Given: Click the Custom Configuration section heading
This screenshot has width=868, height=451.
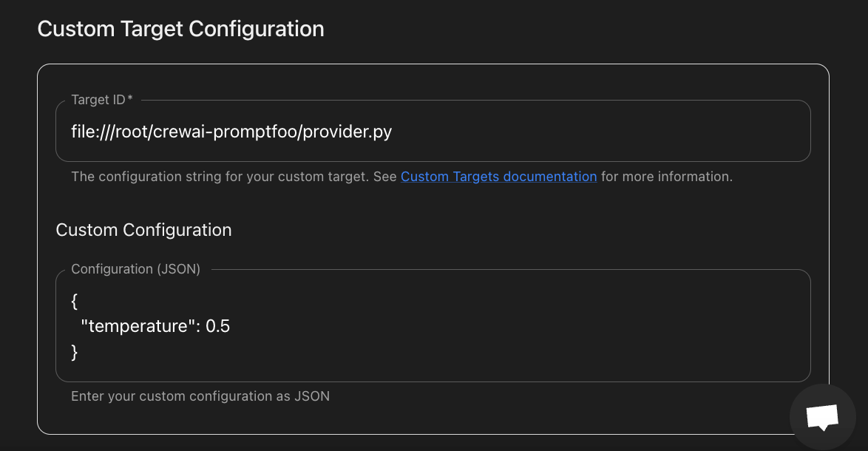Looking at the screenshot, I should click(x=143, y=230).
